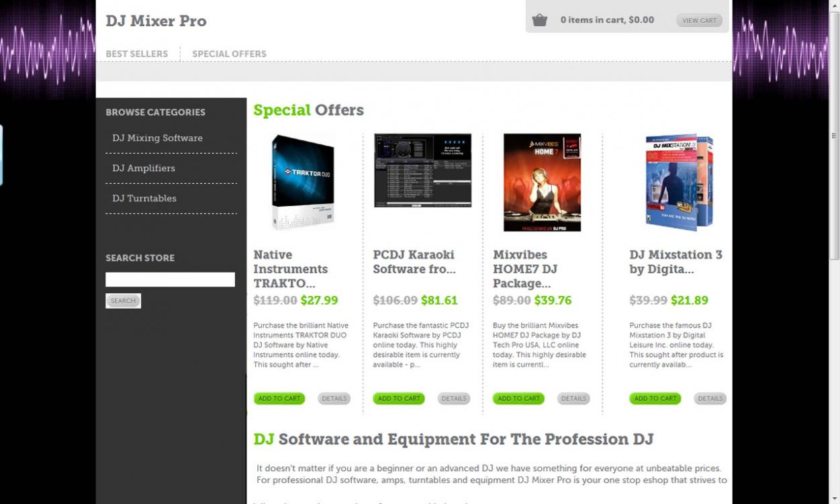This screenshot has width=840, height=504.
Task: Open Mixvibes HOME7 DJ Package title
Action: pyautogui.click(x=525, y=268)
